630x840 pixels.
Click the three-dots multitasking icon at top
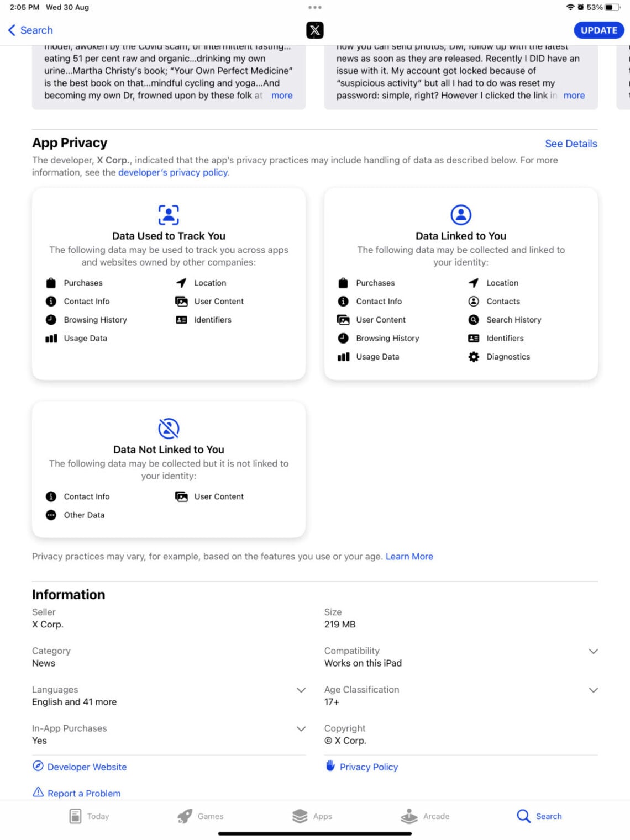(315, 7)
